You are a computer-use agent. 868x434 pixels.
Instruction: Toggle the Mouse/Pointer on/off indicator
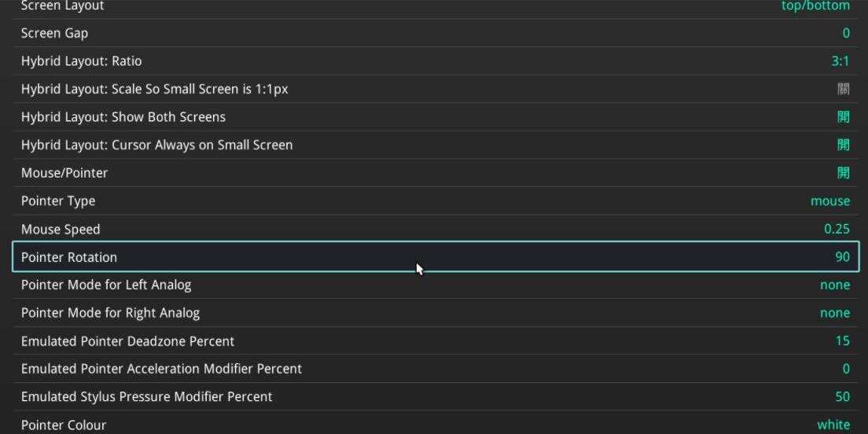843,173
